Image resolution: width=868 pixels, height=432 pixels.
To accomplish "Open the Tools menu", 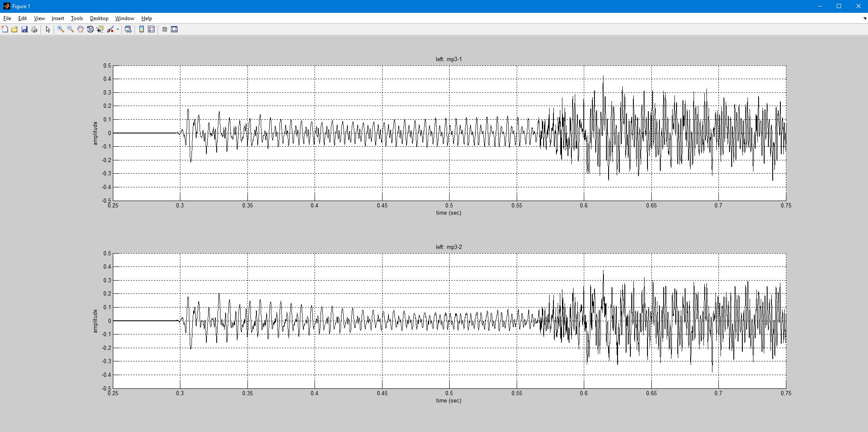I will (77, 18).
